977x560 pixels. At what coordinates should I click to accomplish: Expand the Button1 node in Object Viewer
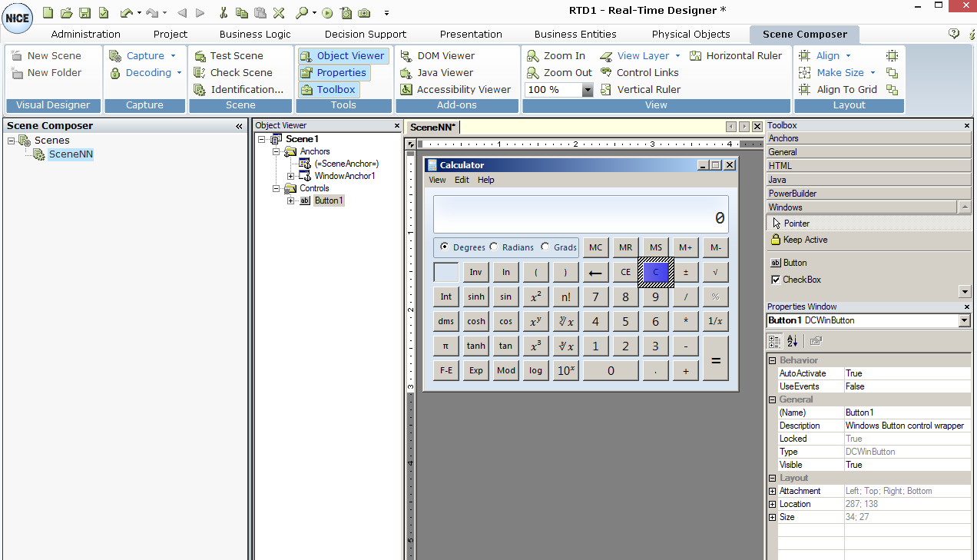pyautogui.click(x=290, y=200)
